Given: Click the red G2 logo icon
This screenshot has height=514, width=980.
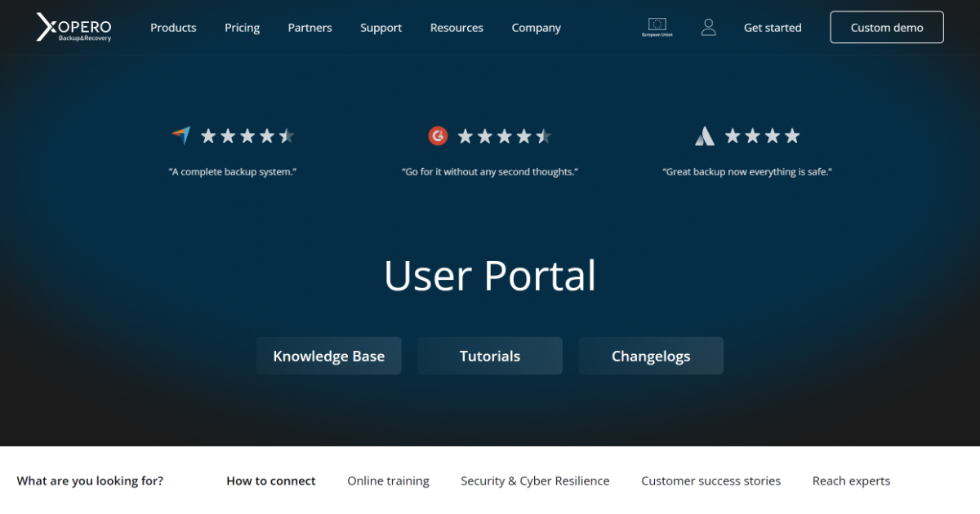Looking at the screenshot, I should [x=438, y=135].
